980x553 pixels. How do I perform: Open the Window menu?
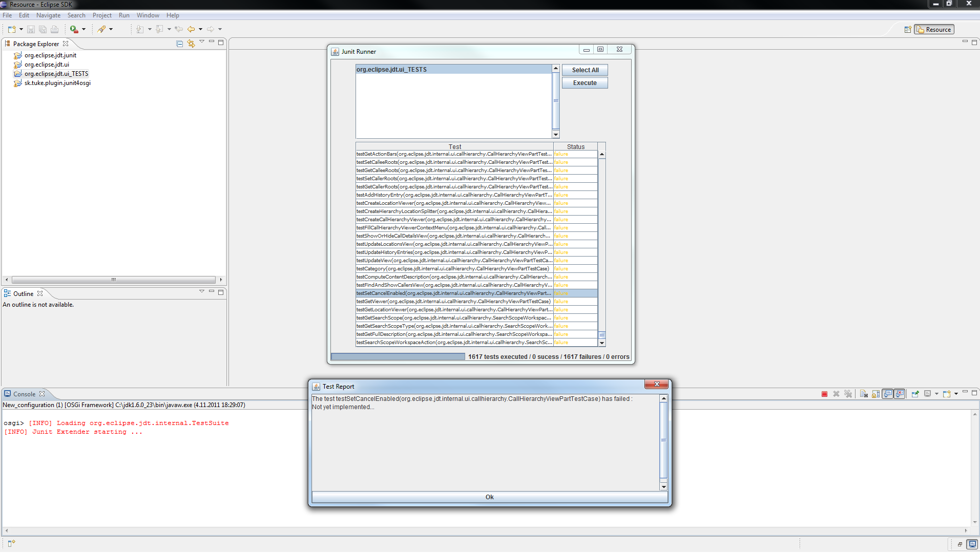click(x=148, y=15)
